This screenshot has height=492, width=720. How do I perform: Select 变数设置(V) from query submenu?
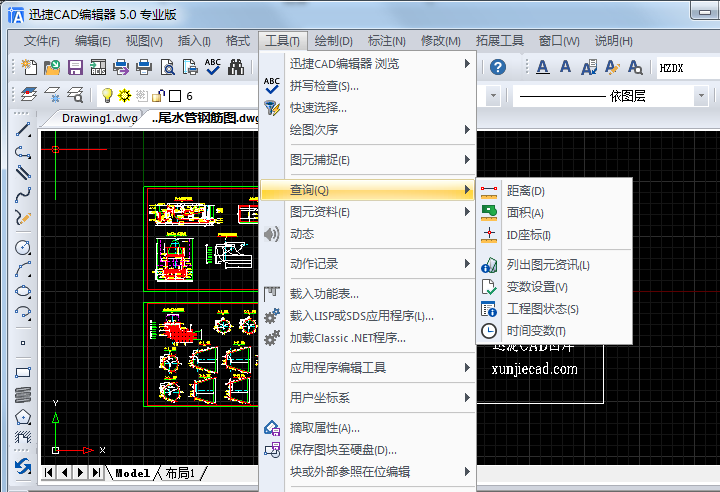pos(554,287)
